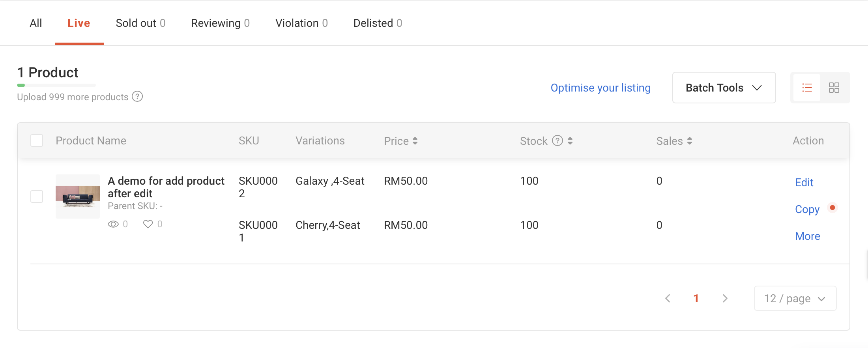
Task: Open the Batch Tools dropdown
Action: pos(724,88)
